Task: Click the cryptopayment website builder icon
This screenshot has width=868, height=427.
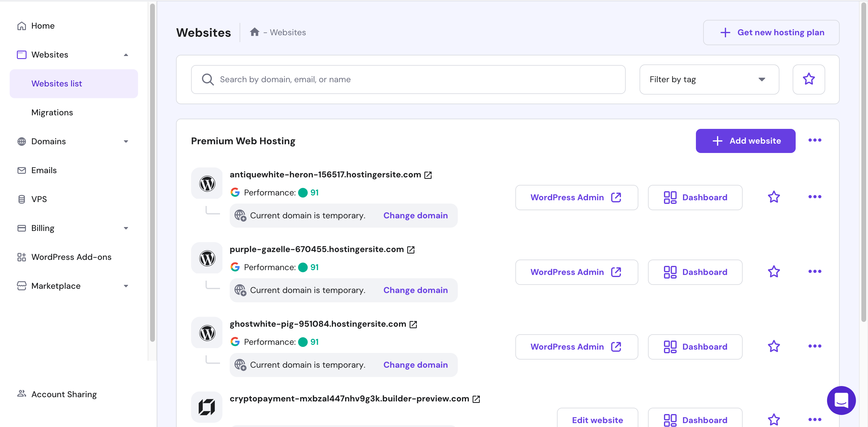Action: (207, 407)
